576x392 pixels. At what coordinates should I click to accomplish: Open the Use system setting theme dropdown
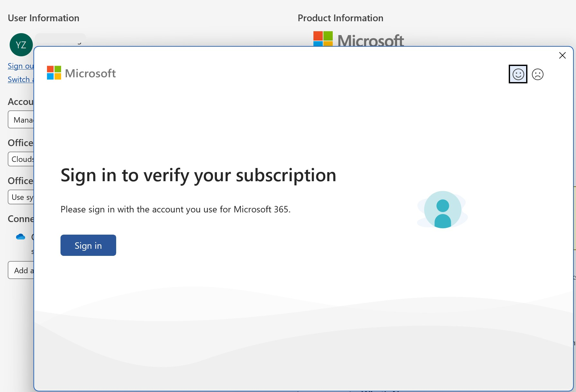pyautogui.click(x=21, y=197)
